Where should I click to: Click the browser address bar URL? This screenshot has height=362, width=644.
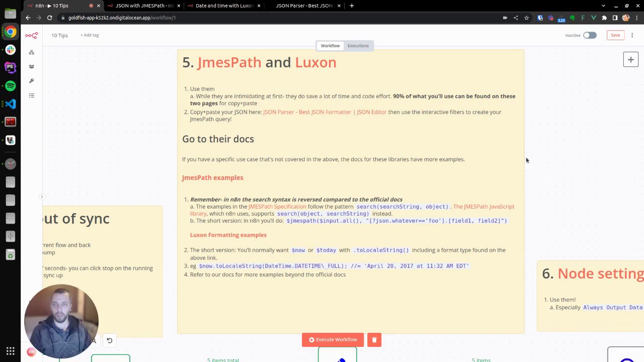click(x=122, y=18)
